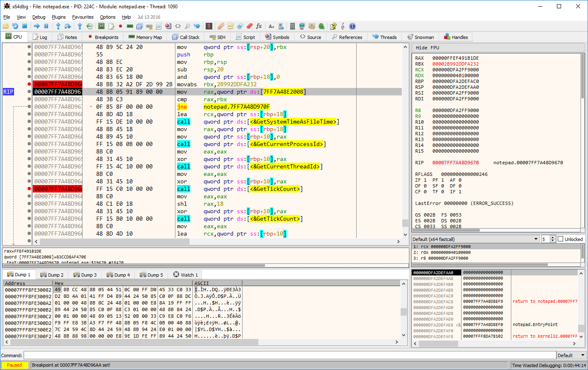The width and height of the screenshot is (588, 370).
Task: Click the toolbar Memory Map chip icon
Action: pos(130,26)
